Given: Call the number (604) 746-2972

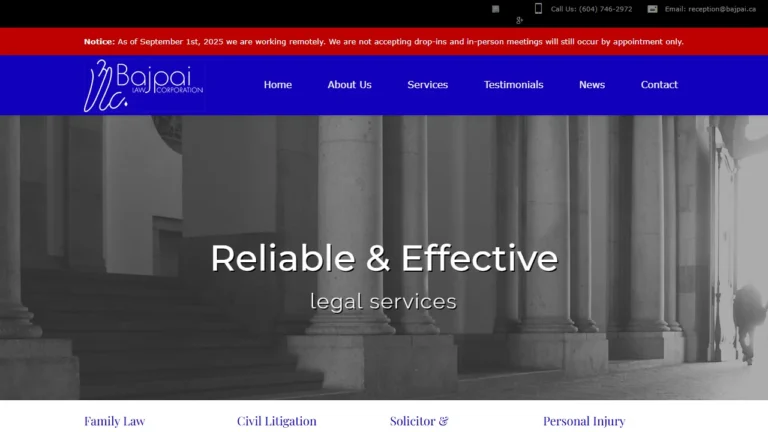Looking at the screenshot, I should coord(605,9).
